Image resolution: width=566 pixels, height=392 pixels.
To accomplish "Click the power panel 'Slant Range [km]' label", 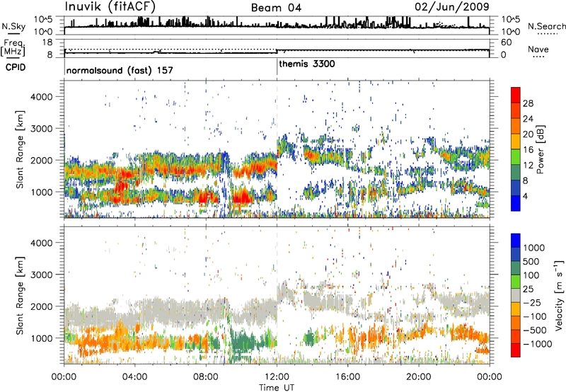I will click(20, 149).
